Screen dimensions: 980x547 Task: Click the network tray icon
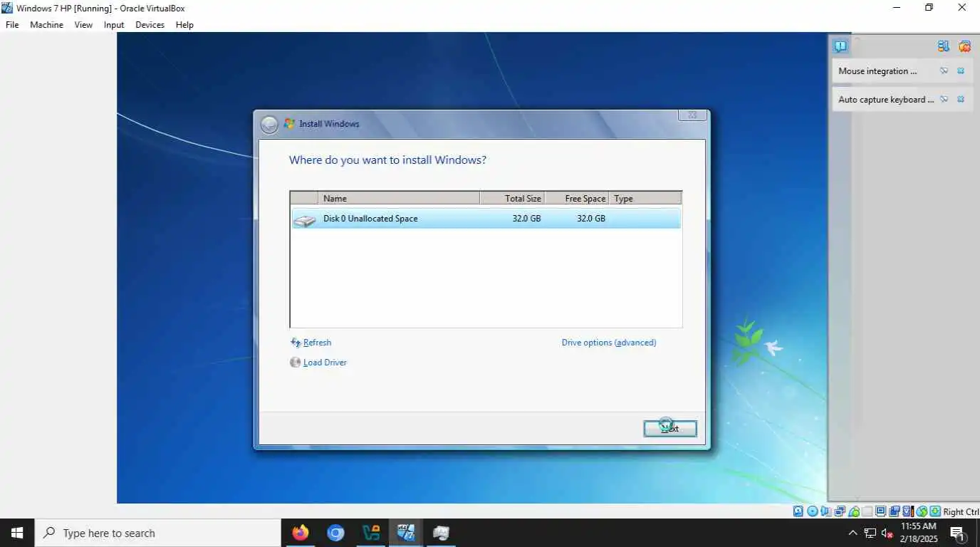tap(870, 533)
